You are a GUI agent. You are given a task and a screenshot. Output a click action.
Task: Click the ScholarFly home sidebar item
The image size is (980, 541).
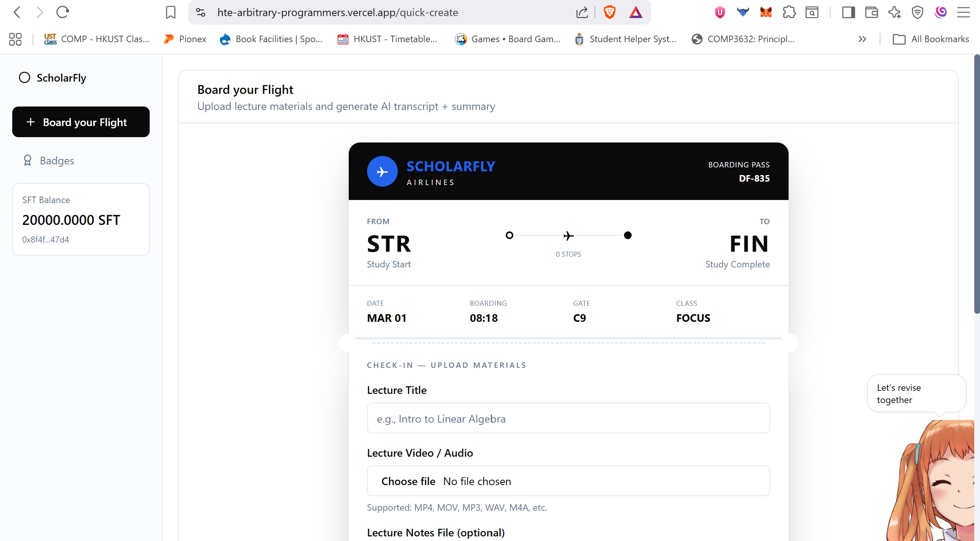(x=61, y=78)
